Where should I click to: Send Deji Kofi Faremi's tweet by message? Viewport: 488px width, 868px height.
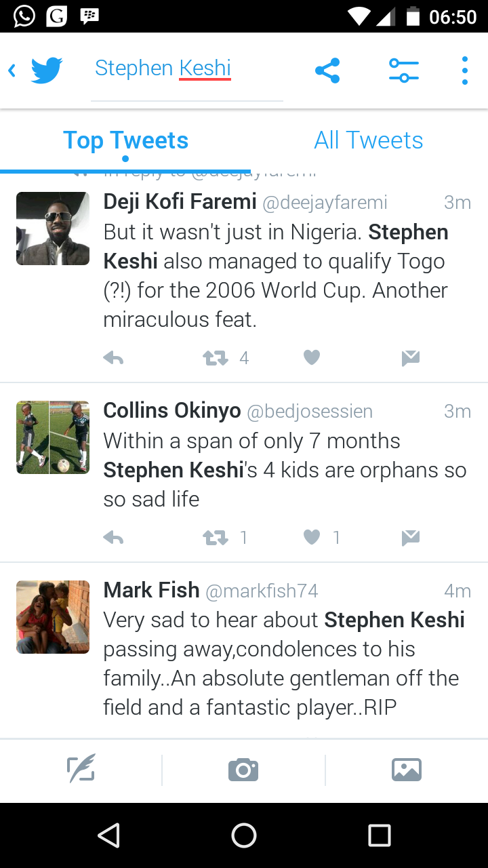pyautogui.click(x=410, y=358)
